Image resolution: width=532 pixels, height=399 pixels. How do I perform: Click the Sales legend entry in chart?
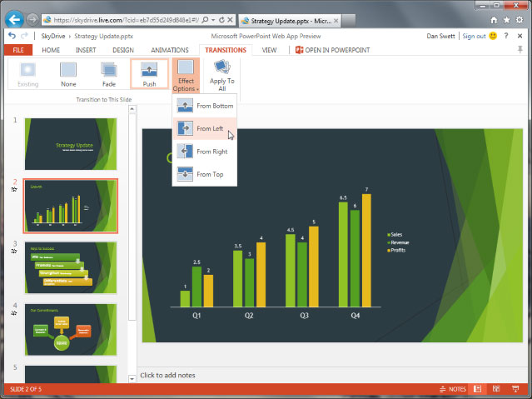[395, 235]
